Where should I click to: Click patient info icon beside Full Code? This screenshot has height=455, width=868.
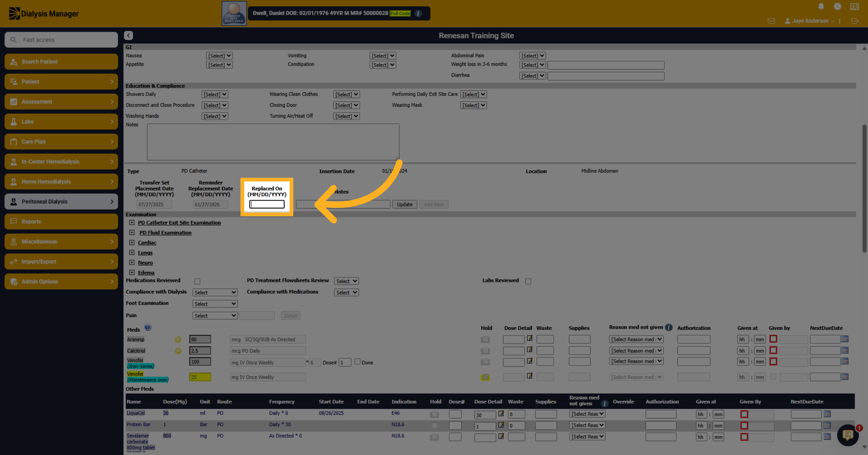coord(418,13)
